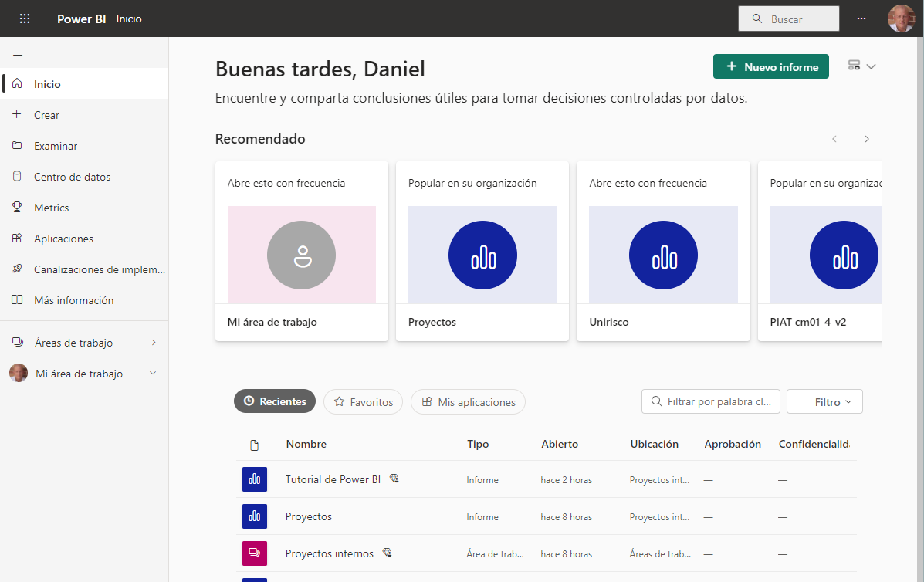Open Aplicaciones from the sidebar
The width and height of the screenshot is (924, 582).
point(63,239)
